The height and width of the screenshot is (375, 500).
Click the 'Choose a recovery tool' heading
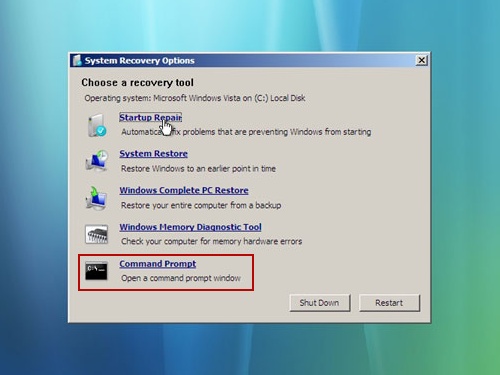click(137, 83)
